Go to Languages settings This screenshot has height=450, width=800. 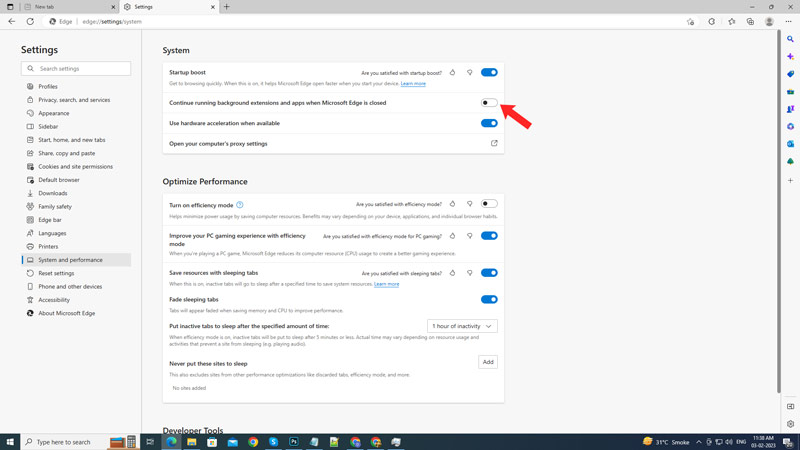[x=76, y=233]
